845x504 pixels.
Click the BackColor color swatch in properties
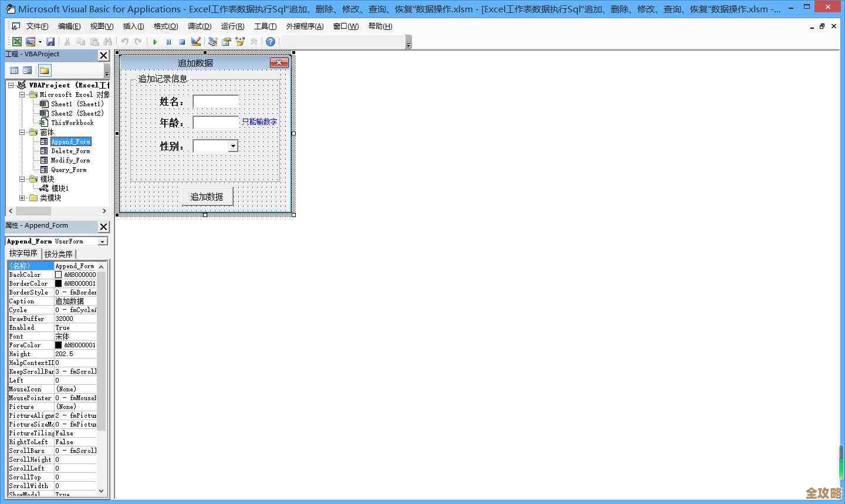coord(58,275)
